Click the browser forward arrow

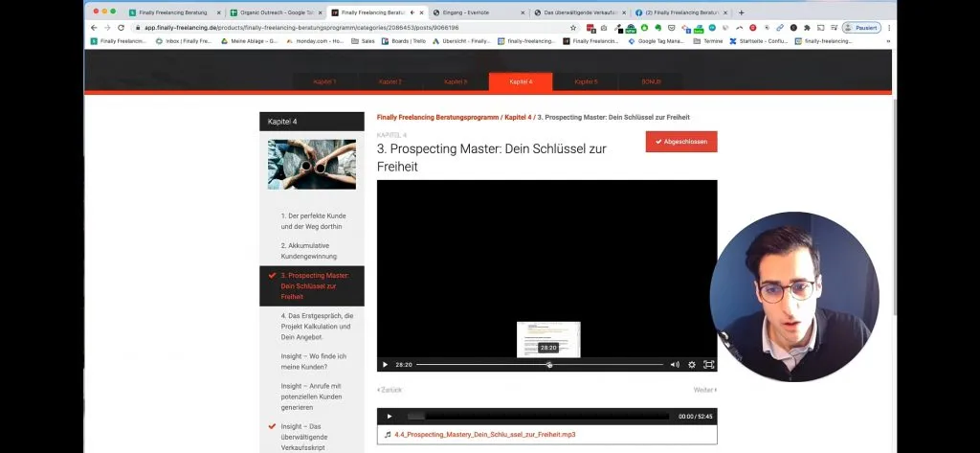coord(107,28)
